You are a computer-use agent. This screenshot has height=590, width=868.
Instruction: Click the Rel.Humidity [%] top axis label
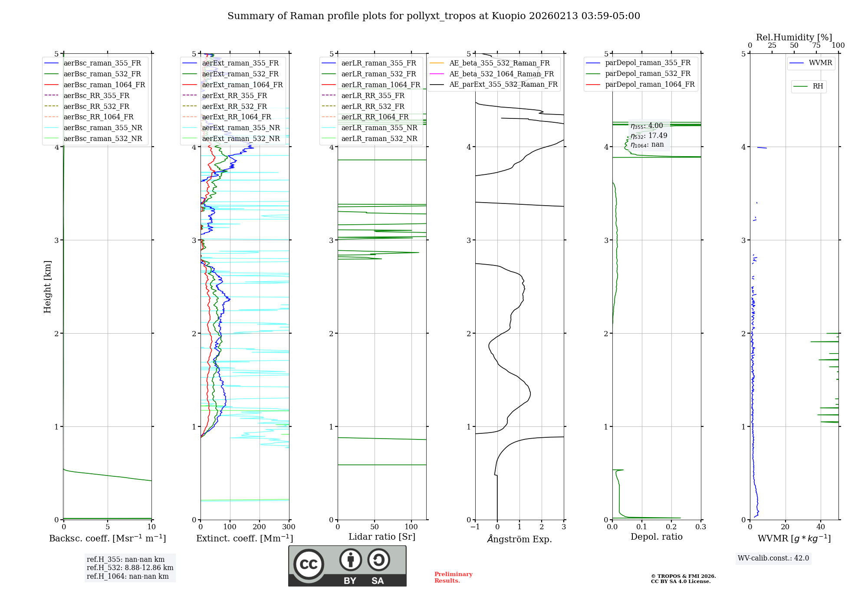coord(794,37)
